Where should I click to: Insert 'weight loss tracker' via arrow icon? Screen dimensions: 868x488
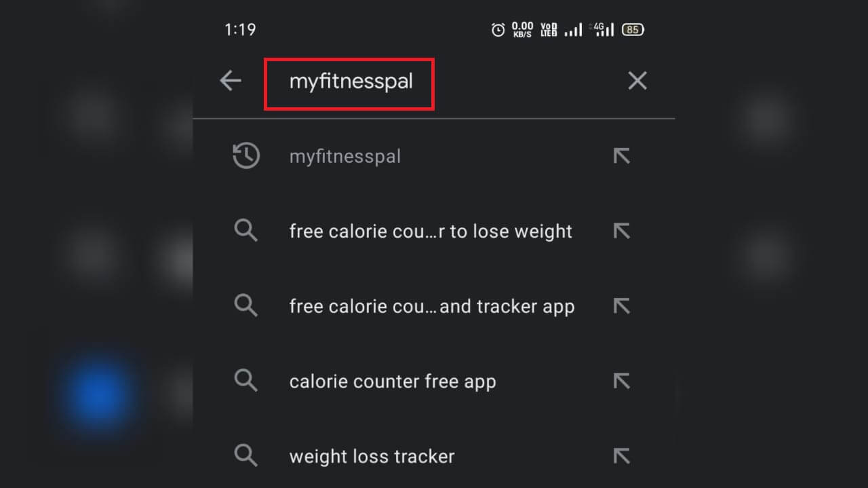coord(621,455)
